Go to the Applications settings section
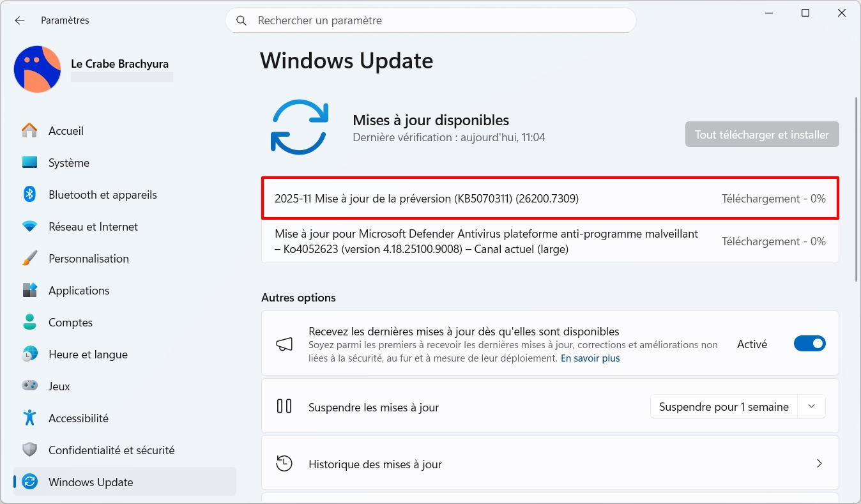This screenshot has width=861, height=504. [x=79, y=291]
